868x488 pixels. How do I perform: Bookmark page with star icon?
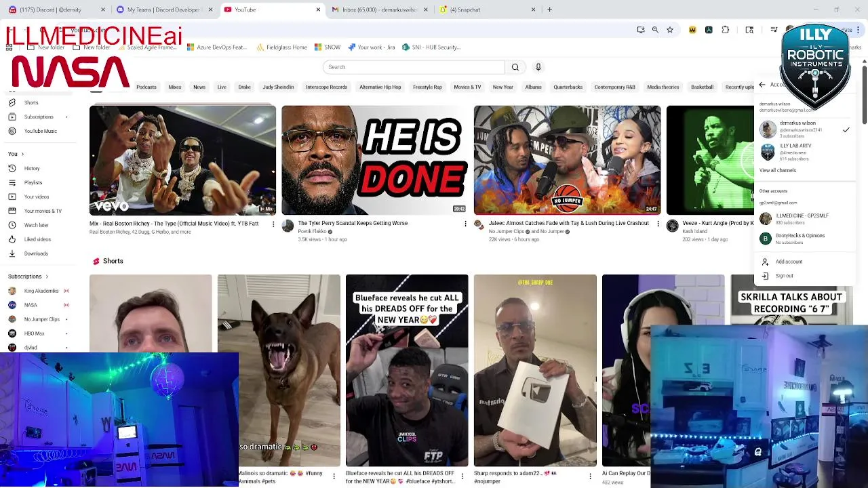(x=670, y=30)
